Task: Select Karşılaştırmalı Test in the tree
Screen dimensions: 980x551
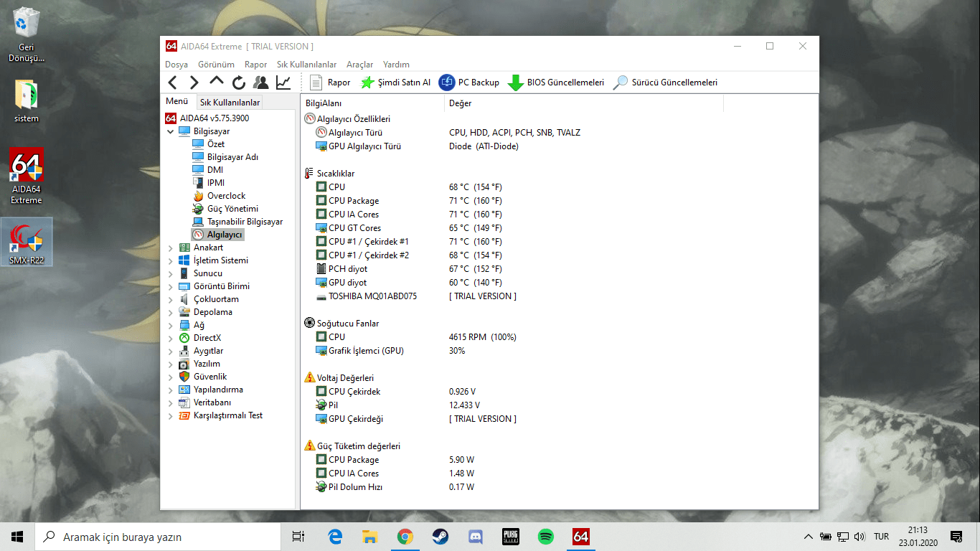Action: (x=228, y=415)
